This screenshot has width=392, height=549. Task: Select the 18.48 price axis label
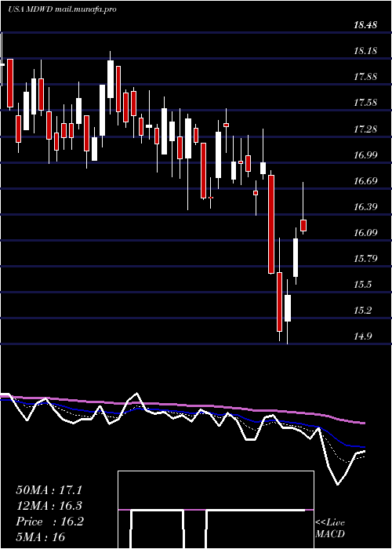coord(365,25)
